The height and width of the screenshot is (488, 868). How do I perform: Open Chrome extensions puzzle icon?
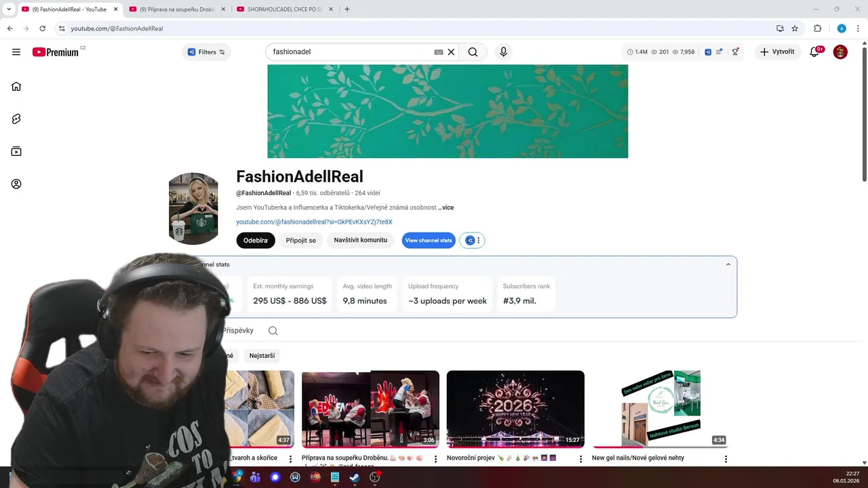[x=818, y=28]
